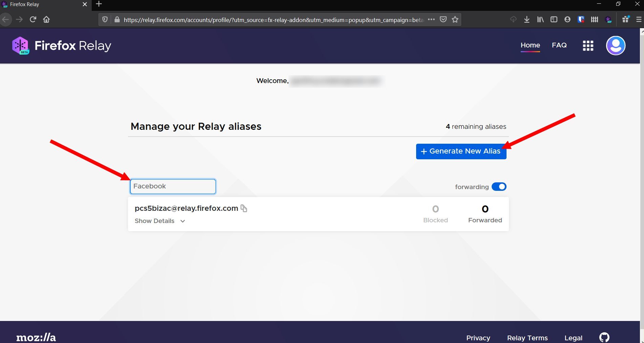Image resolution: width=644 pixels, height=343 pixels.
Task: Toggle the sidebar view
Action: coord(554,19)
